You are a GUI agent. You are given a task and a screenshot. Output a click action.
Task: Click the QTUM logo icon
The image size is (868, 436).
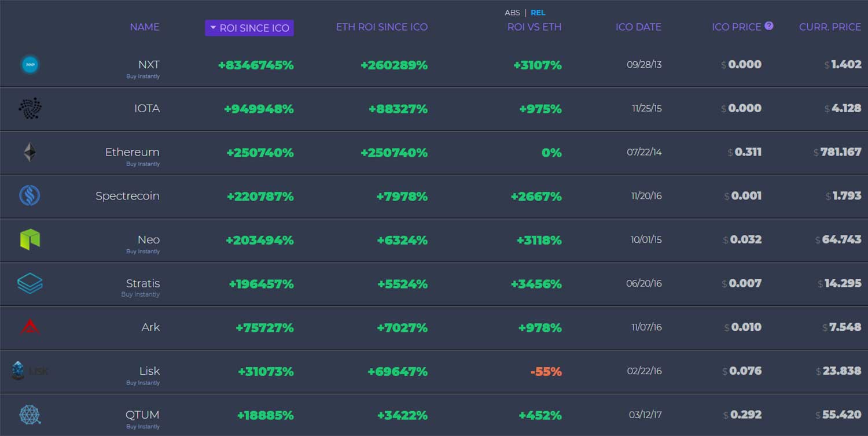pyautogui.click(x=30, y=415)
